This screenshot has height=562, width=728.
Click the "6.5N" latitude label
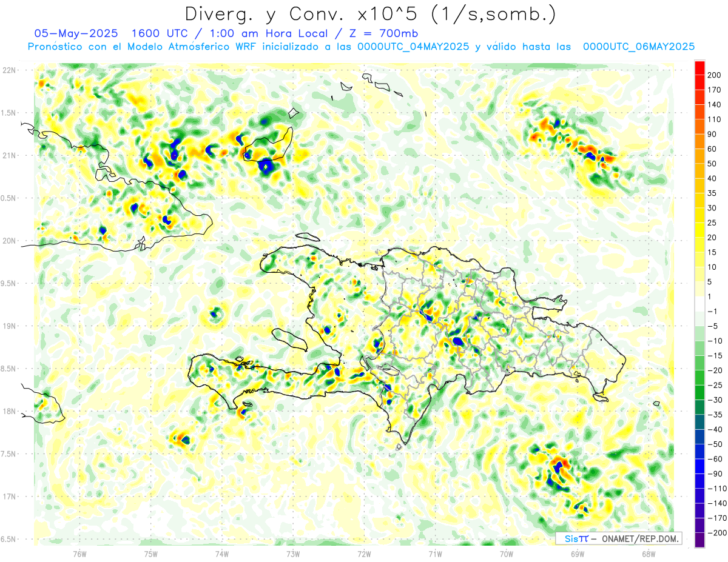click(9, 539)
